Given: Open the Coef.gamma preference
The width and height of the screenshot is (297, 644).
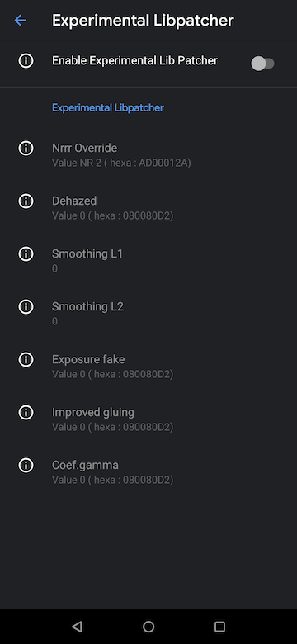Looking at the screenshot, I should pos(148,472).
